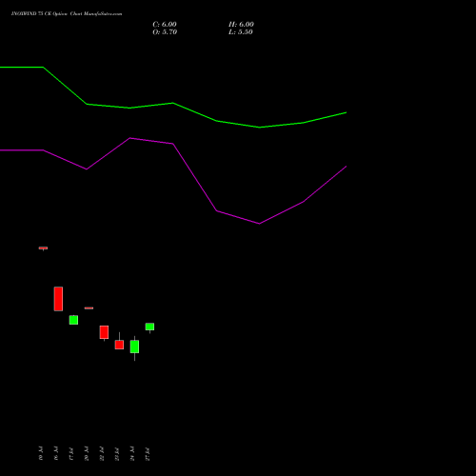476x476 pixels.
Task: Click the low value L: 5.50
Action: 241,32
